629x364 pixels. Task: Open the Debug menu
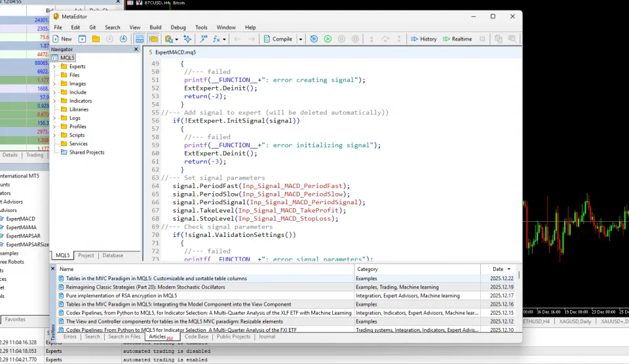[x=178, y=27]
